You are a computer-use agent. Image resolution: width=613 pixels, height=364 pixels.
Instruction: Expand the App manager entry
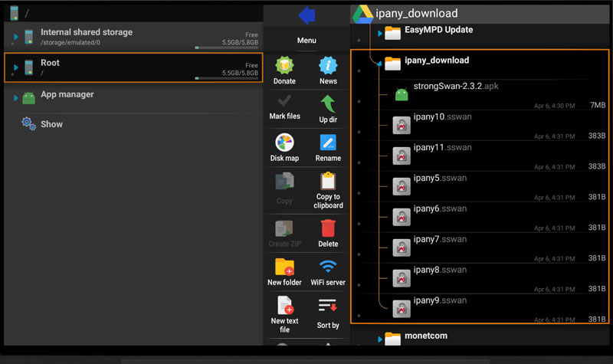point(16,97)
